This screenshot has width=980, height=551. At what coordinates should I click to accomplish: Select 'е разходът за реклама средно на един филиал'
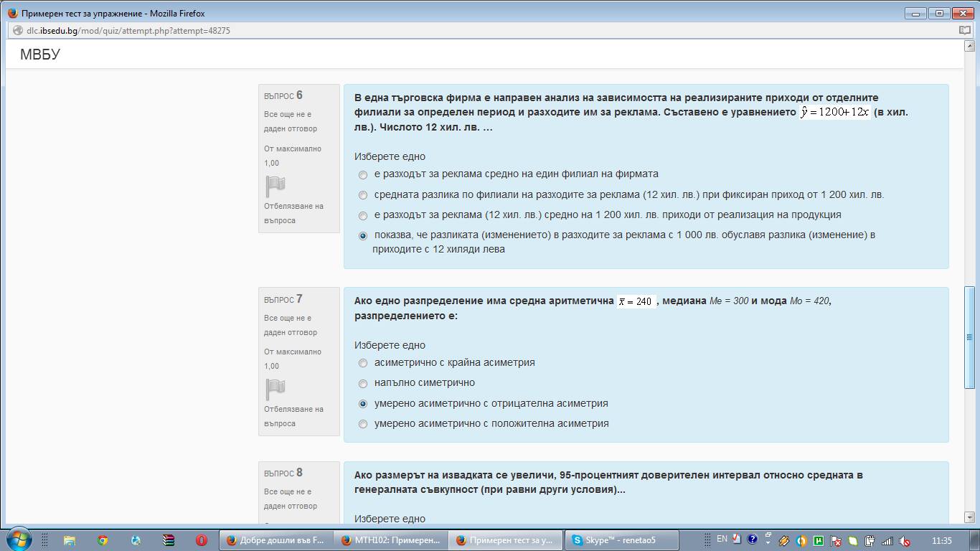(363, 175)
